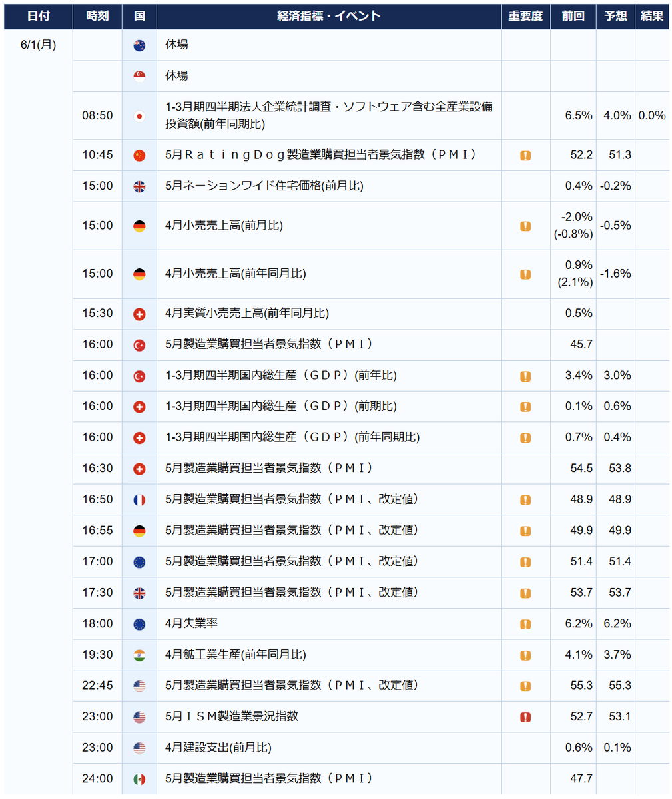Click the 5月ネーションワイド住宅価格(前月比) text
The height and width of the screenshot is (799, 672).
point(264,186)
